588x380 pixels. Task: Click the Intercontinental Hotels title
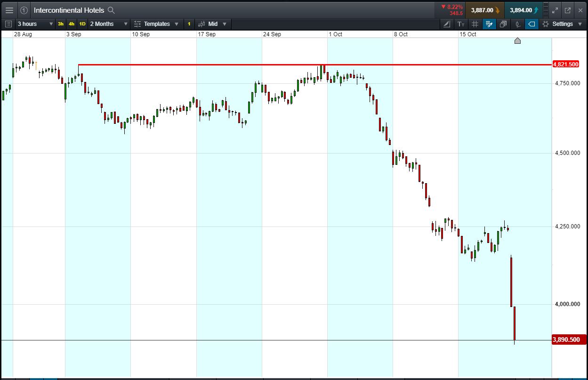coord(69,10)
